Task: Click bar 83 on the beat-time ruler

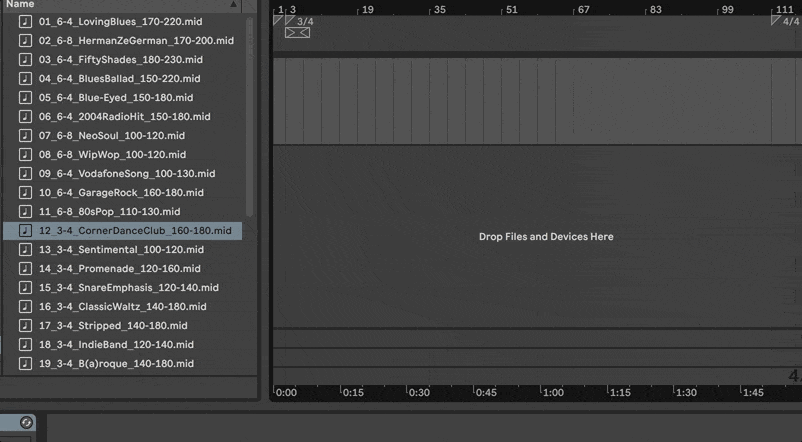Action: click(655, 10)
